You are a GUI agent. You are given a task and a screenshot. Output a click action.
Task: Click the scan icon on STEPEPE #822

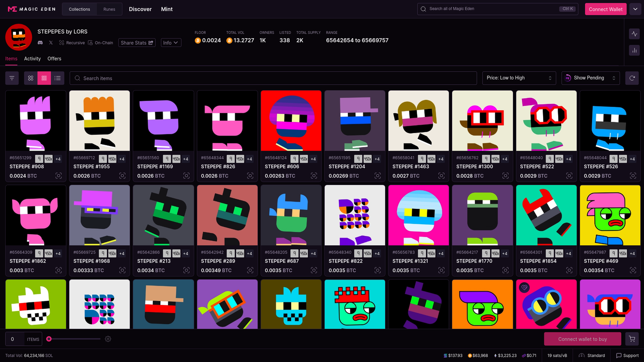(x=378, y=270)
